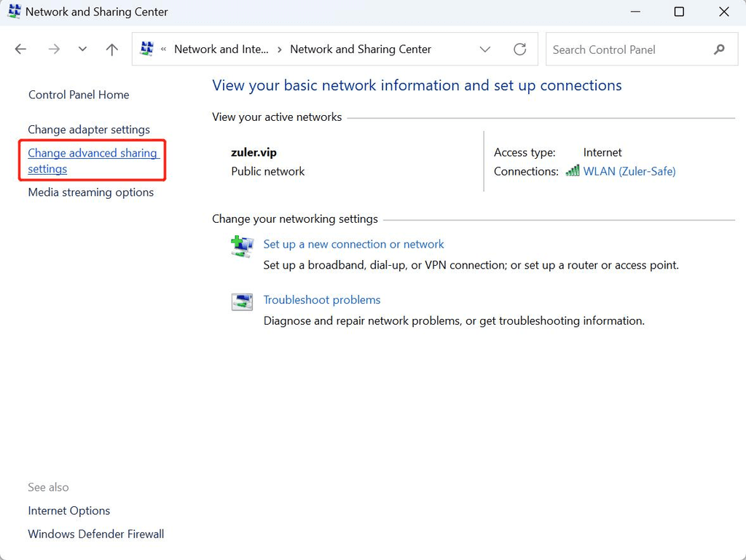Open Windows Defender Firewall
Image resolution: width=746 pixels, height=560 pixels.
[x=95, y=534]
